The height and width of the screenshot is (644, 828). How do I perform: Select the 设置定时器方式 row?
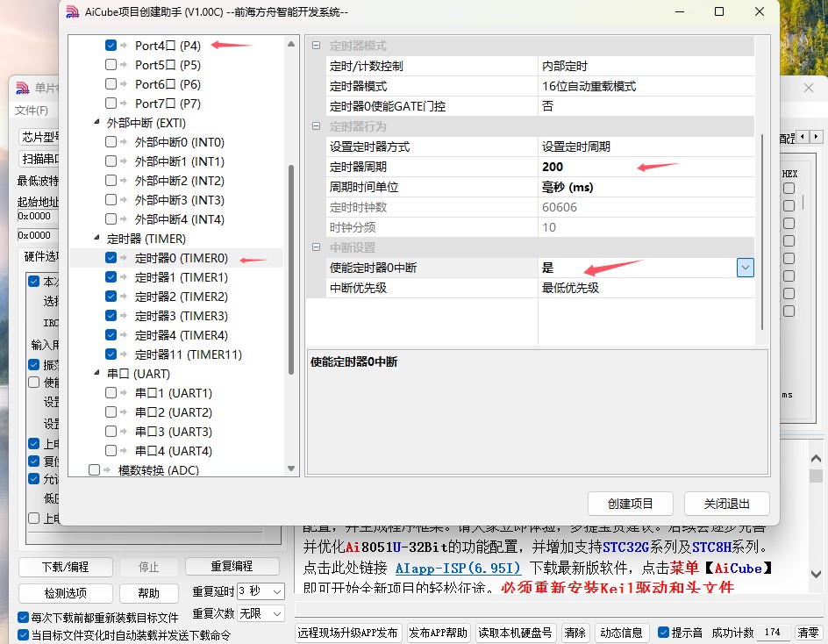tap(540, 147)
